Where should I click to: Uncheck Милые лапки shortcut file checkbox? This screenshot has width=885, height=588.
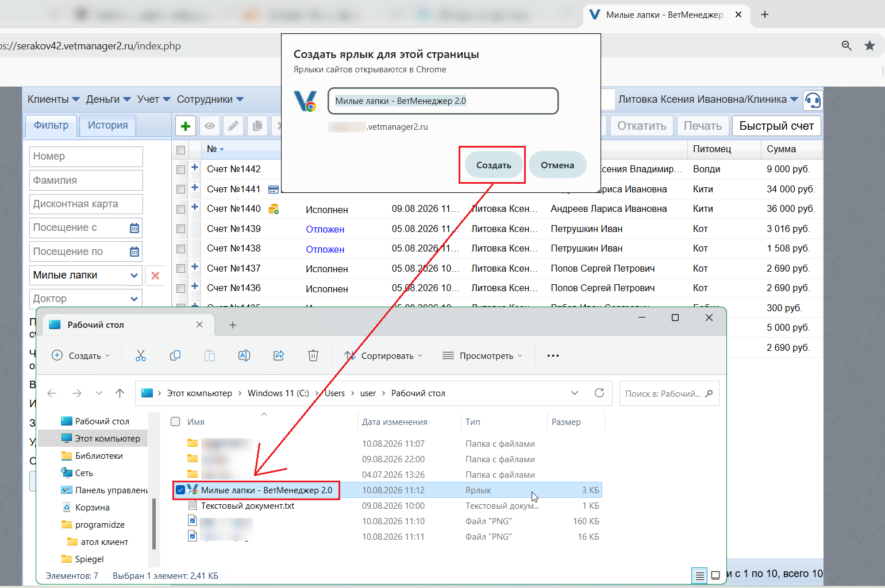point(180,490)
